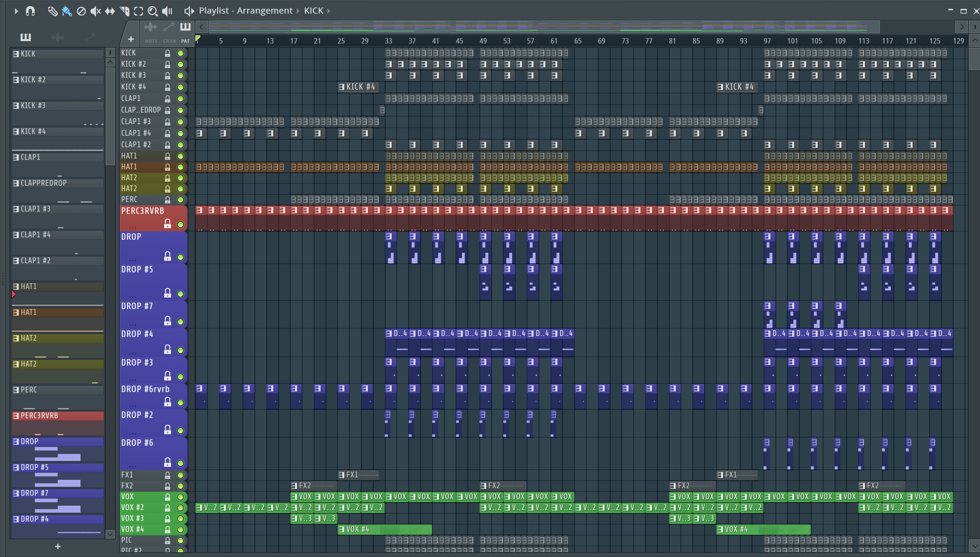This screenshot has width=980, height=557.
Task: Open the playlist options menu arrow
Action: [x=16, y=11]
